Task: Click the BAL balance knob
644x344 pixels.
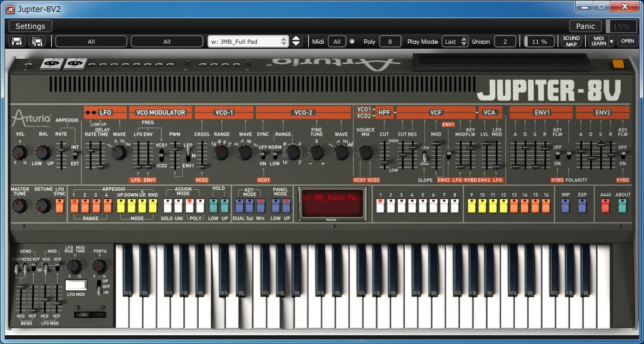Action: [x=44, y=153]
